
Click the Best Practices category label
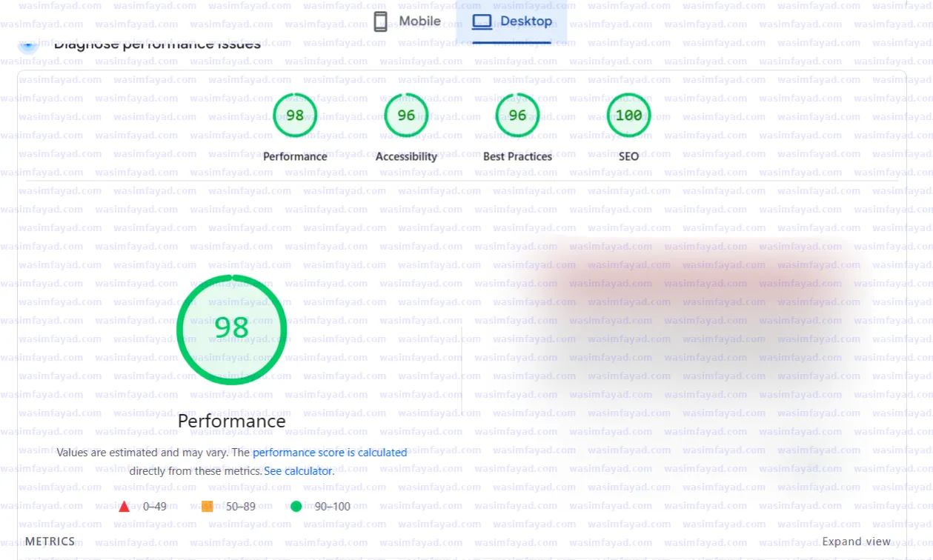(x=517, y=156)
